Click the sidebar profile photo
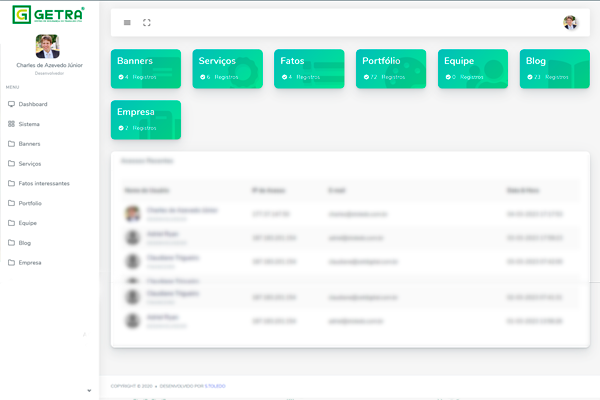Viewport: 600px width, 400px height. (x=47, y=46)
